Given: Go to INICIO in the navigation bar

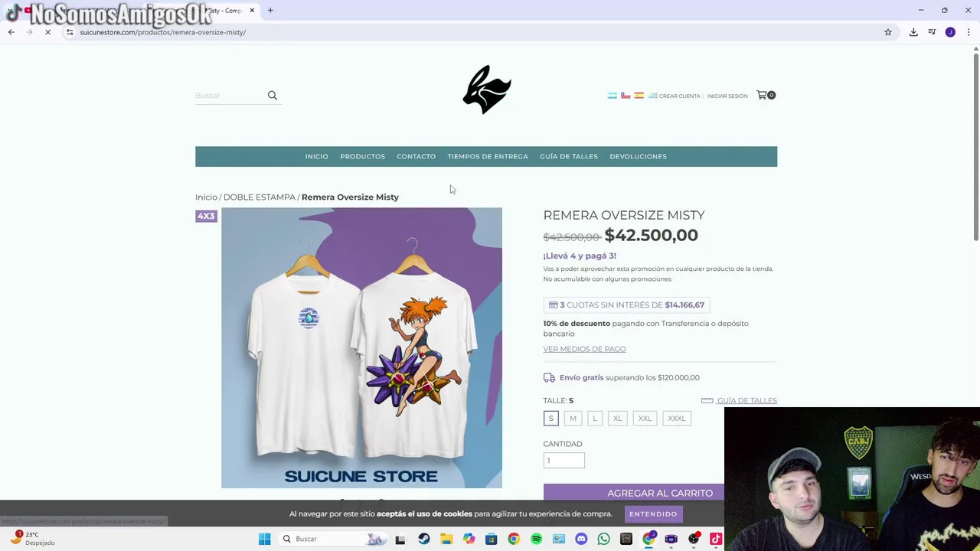Looking at the screenshot, I should pos(316,157).
